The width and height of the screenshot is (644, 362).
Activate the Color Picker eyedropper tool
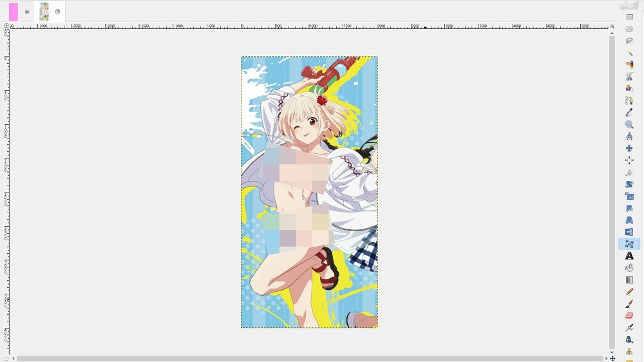(629, 113)
